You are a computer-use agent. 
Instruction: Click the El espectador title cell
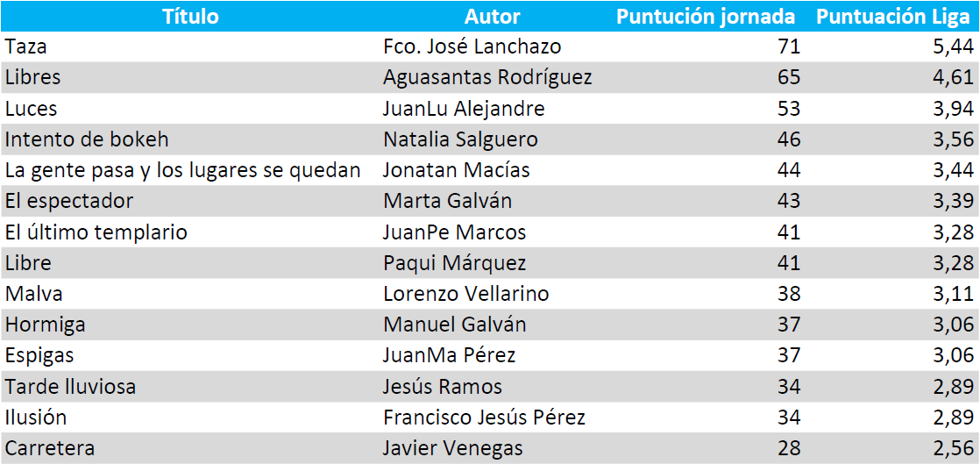(69, 201)
